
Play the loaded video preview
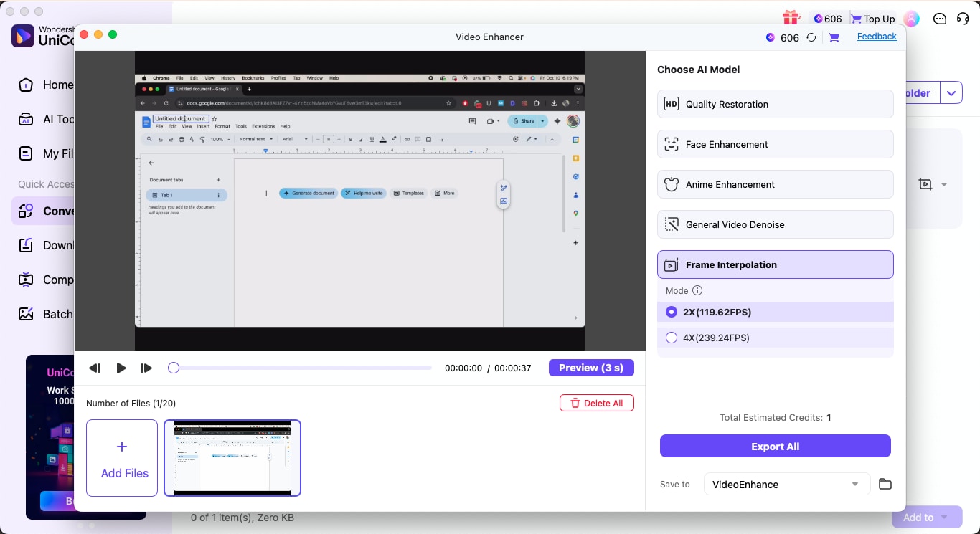click(121, 368)
